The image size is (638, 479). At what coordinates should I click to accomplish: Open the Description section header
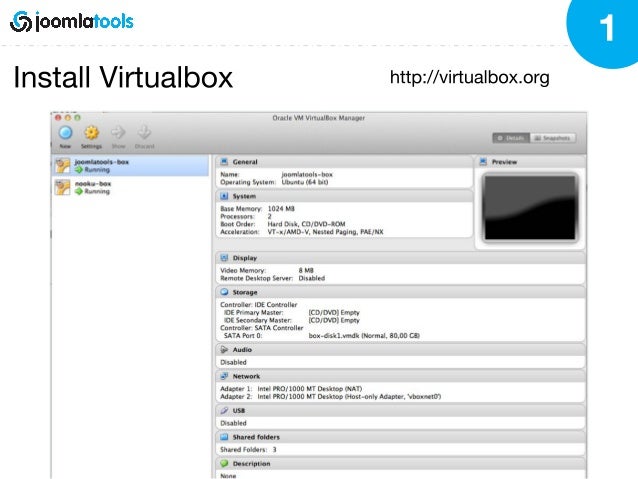click(x=400, y=464)
